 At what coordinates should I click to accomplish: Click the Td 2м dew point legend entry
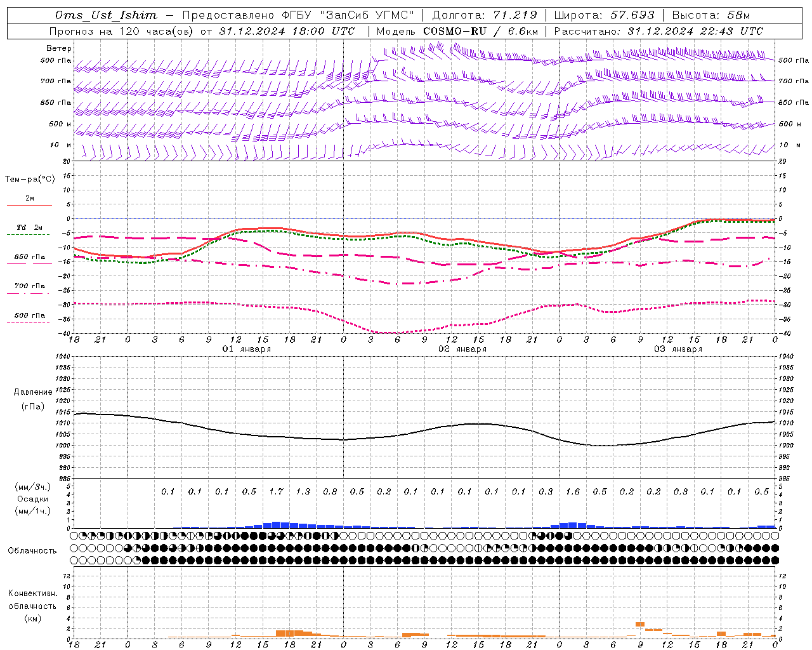click(x=29, y=227)
